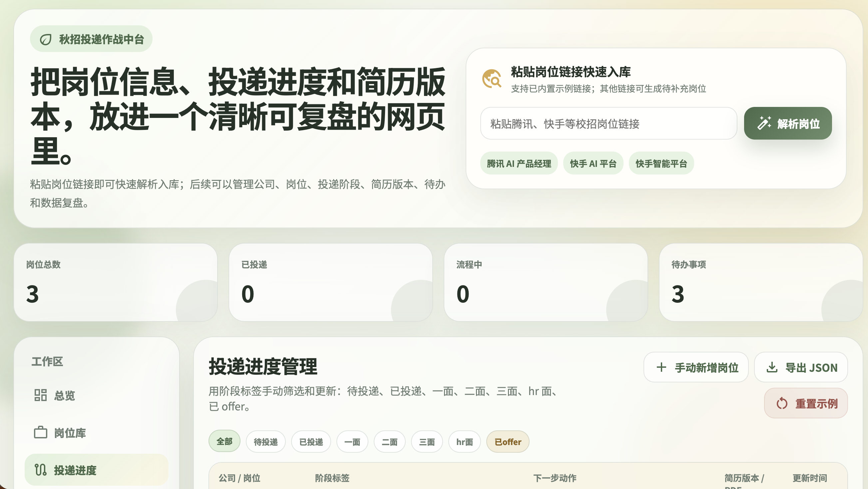Click the magic wand icon on 解析岗位

click(764, 123)
